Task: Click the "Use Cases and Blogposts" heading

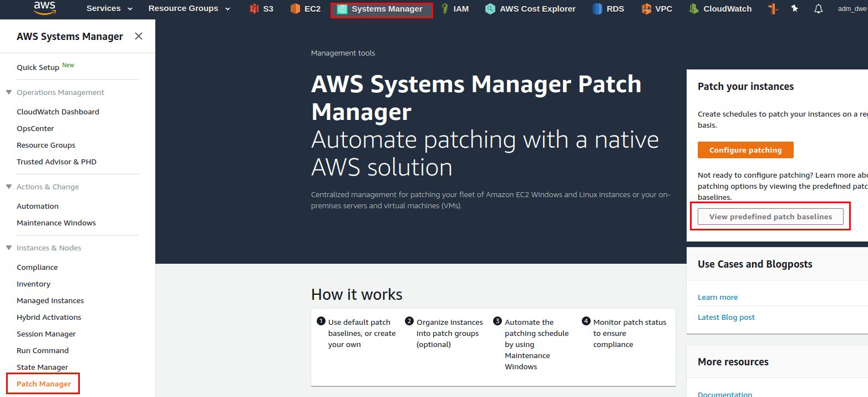Action: 755,264
